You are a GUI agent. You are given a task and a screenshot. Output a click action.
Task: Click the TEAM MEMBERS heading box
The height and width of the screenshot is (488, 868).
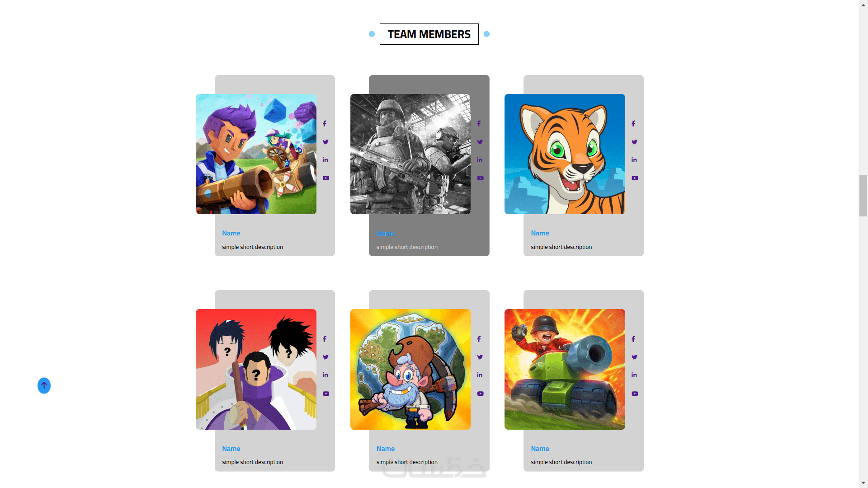tap(429, 34)
